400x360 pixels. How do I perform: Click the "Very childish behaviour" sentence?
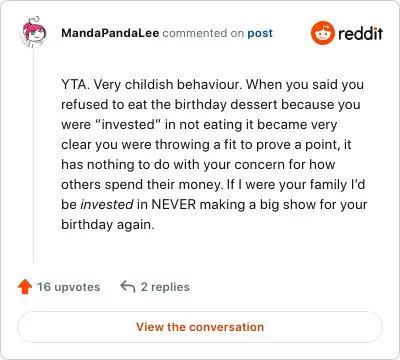pyautogui.click(x=166, y=85)
